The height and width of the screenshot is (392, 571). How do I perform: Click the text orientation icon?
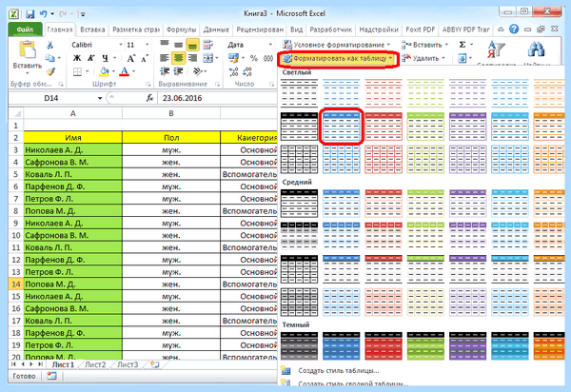click(x=198, y=71)
